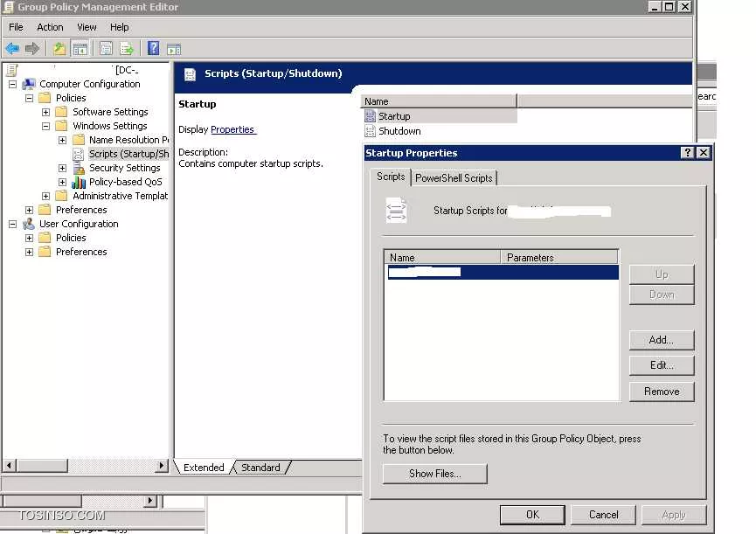The image size is (756, 534).
Task: Click the Edit... button
Action: tap(662, 365)
